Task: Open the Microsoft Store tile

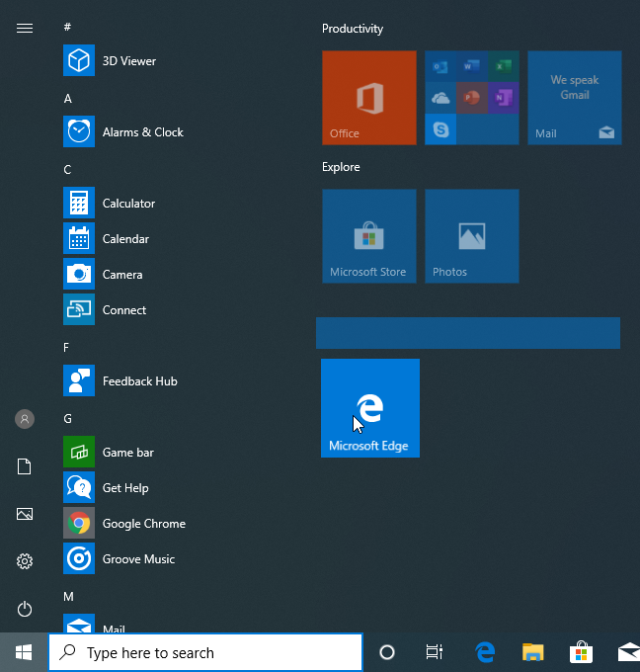Action: point(368,236)
